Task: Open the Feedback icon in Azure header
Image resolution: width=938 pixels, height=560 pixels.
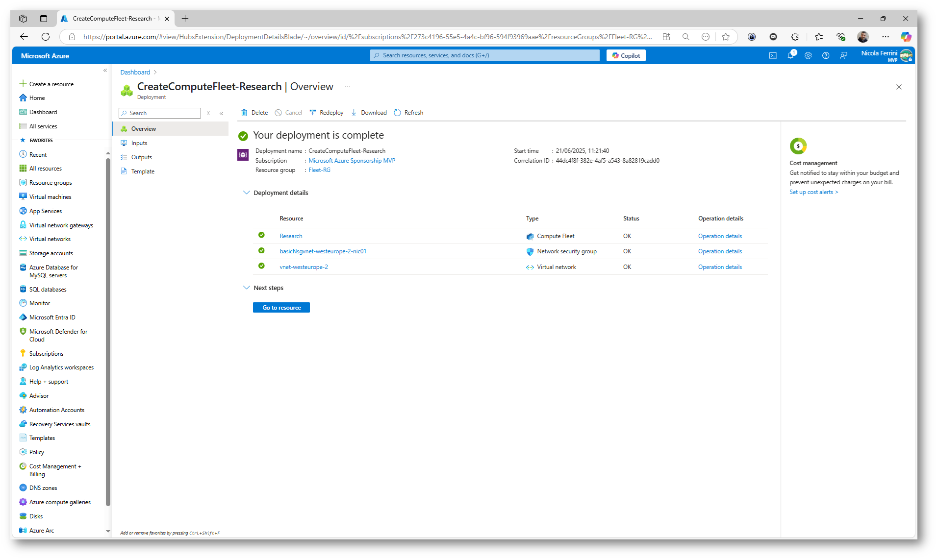Action: (x=843, y=55)
